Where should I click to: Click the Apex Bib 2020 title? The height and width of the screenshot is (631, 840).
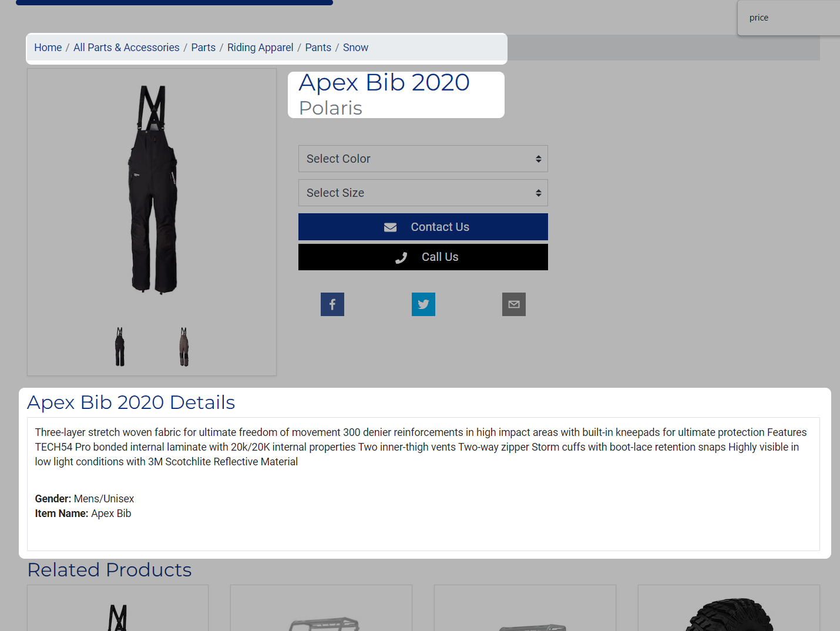(384, 82)
